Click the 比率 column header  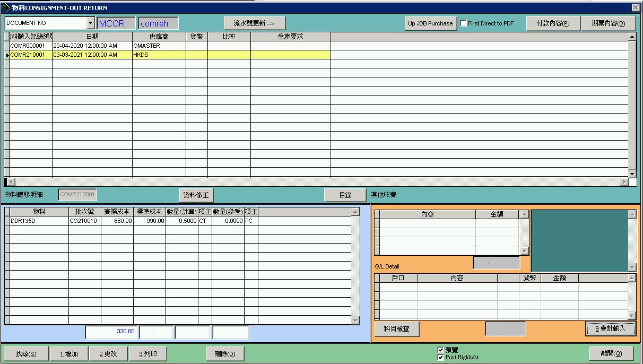229,37
